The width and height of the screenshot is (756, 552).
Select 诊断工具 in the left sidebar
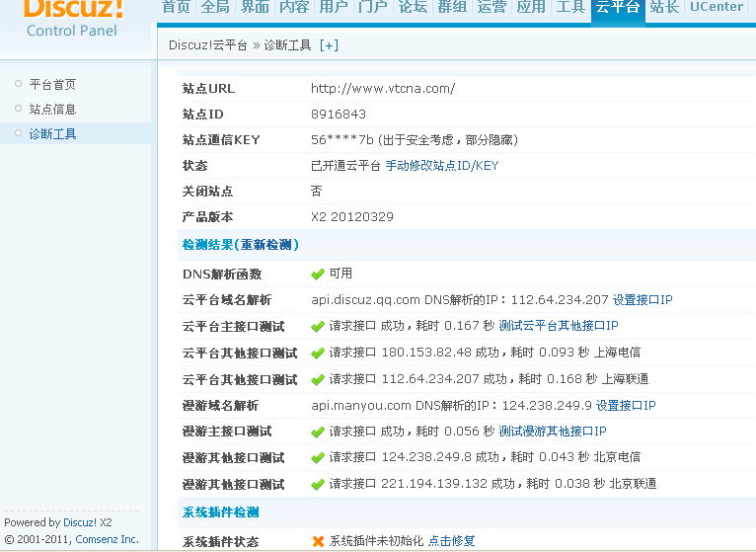tap(52, 133)
